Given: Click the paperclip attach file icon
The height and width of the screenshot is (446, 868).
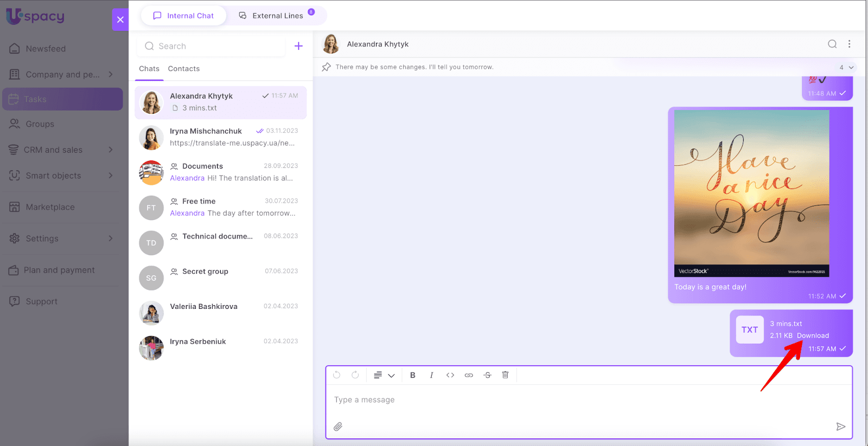Looking at the screenshot, I should [x=338, y=426].
